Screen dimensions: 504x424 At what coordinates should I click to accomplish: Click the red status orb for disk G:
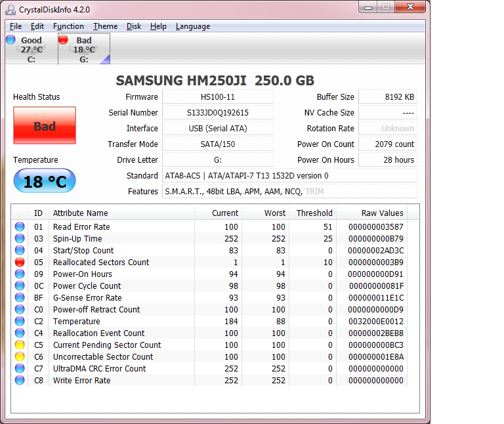pos(63,39)
